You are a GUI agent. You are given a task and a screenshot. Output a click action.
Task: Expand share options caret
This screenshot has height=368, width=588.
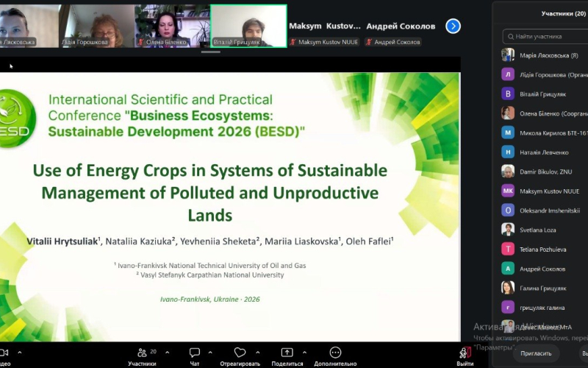[304, 353]
